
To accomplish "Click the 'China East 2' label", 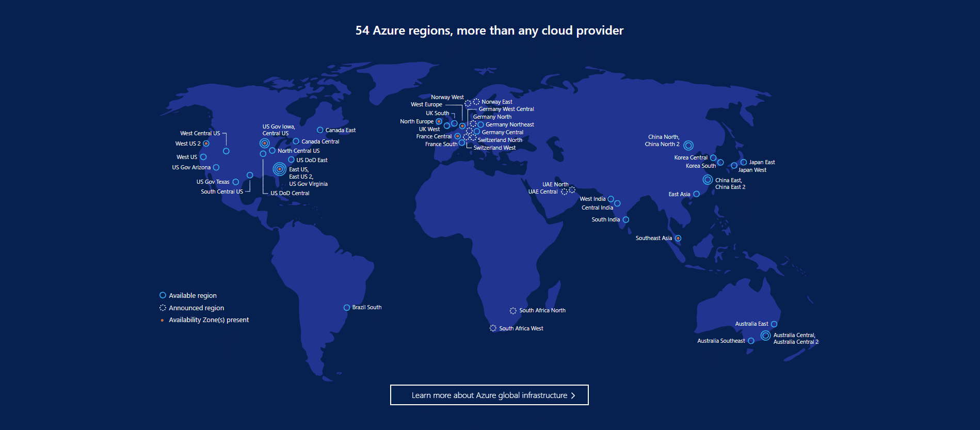I will 730,187.
